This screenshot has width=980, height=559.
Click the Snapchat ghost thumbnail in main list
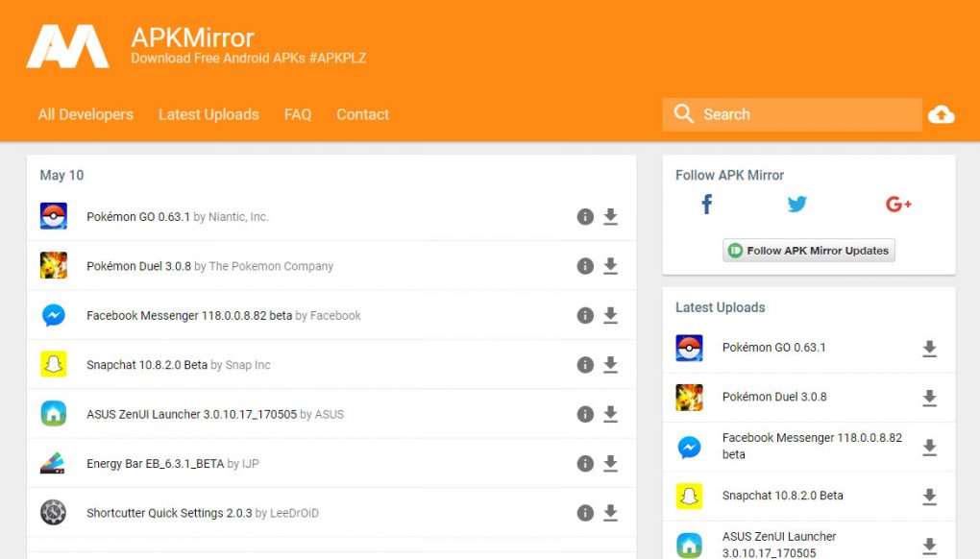[54, 364]
